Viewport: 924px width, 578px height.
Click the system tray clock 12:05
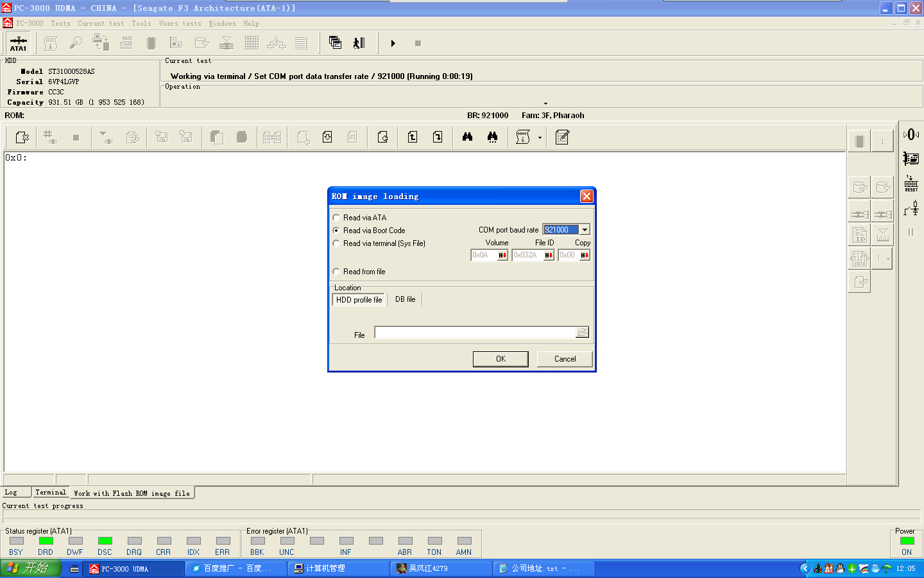905,568
